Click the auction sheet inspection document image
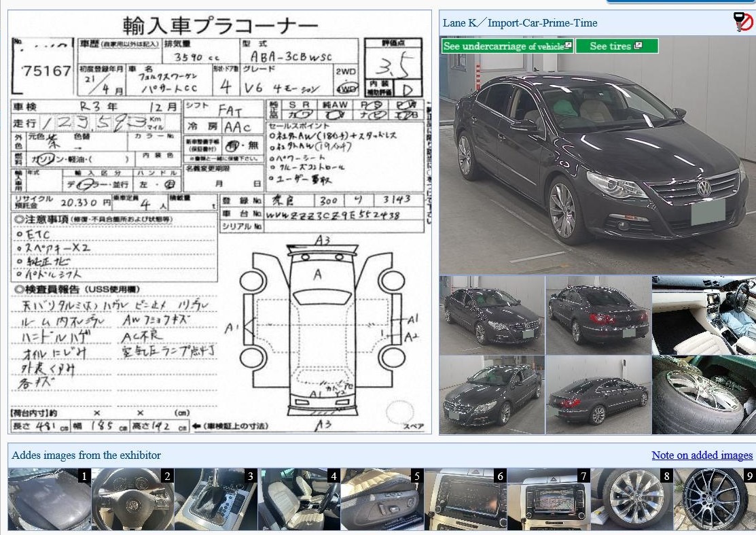This screenshot has width=756, height=535. point(219,222)
